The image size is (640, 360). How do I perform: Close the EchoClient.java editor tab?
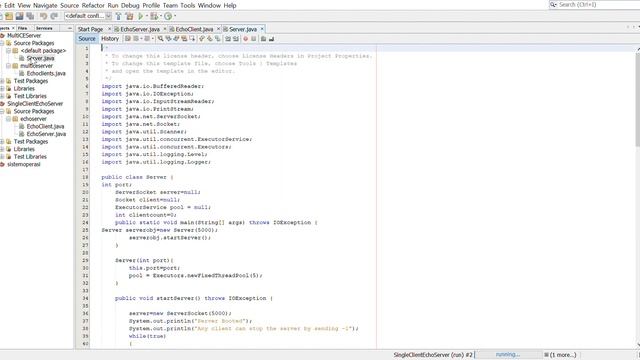pos(218,29)
